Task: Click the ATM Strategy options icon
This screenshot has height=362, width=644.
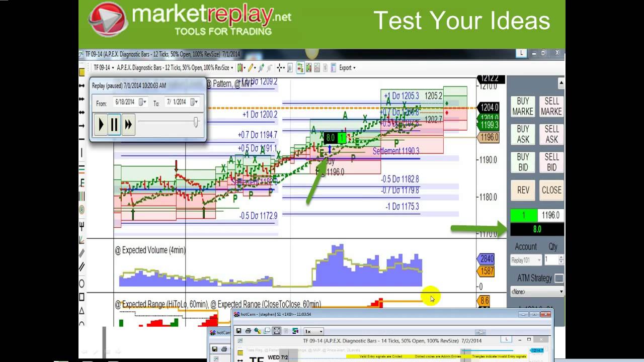Action: [559, 278]
